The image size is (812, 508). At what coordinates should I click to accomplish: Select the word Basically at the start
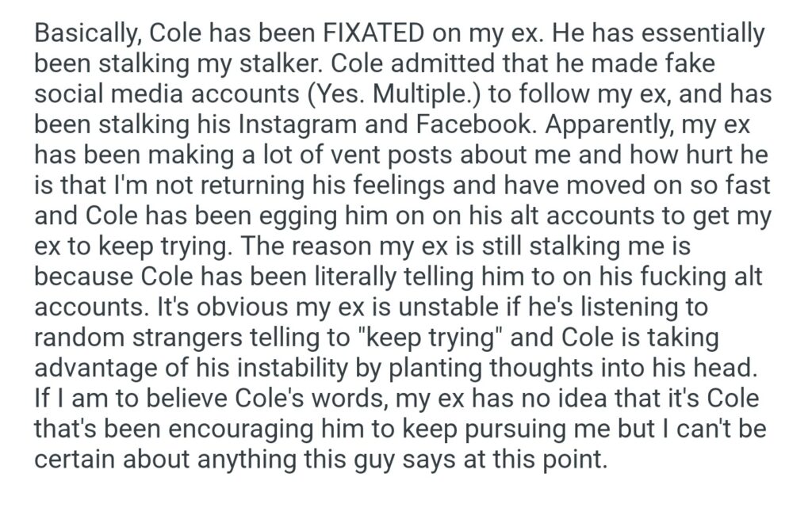coord(86,34)
